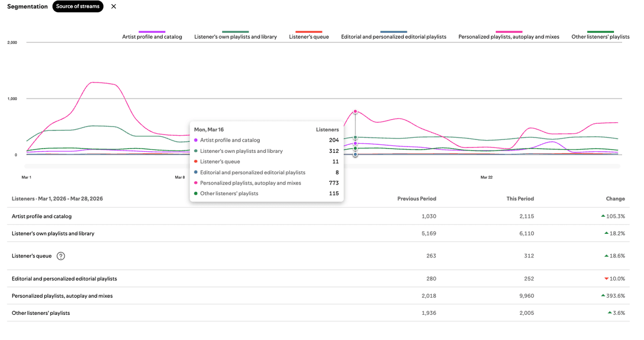
Task: Click the Source of streams chip
Action: point(78,6)
